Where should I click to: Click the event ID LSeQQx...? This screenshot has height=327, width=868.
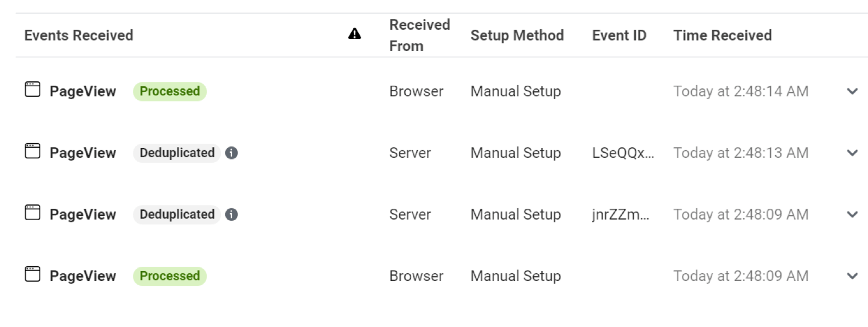(623, 153)
